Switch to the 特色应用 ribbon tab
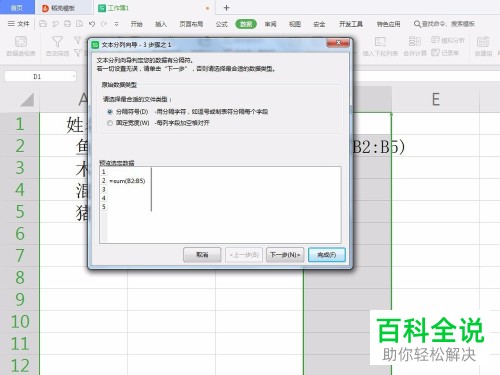 (388, 24)
